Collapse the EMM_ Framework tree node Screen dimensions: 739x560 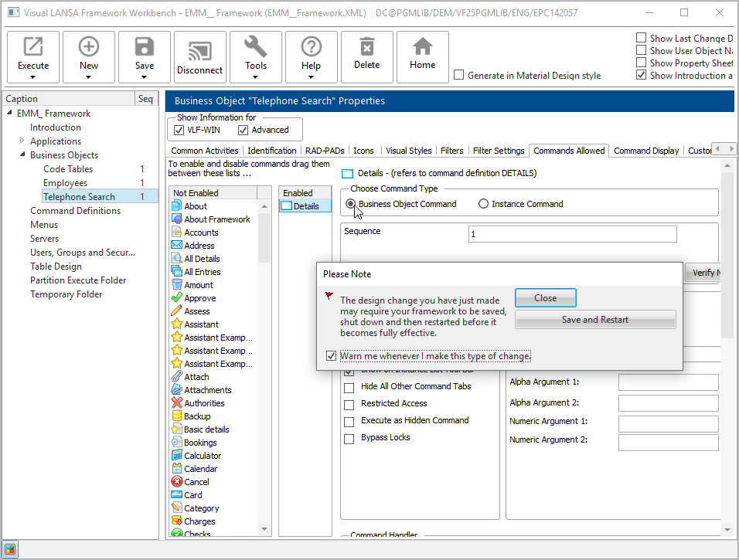[10, 114]
